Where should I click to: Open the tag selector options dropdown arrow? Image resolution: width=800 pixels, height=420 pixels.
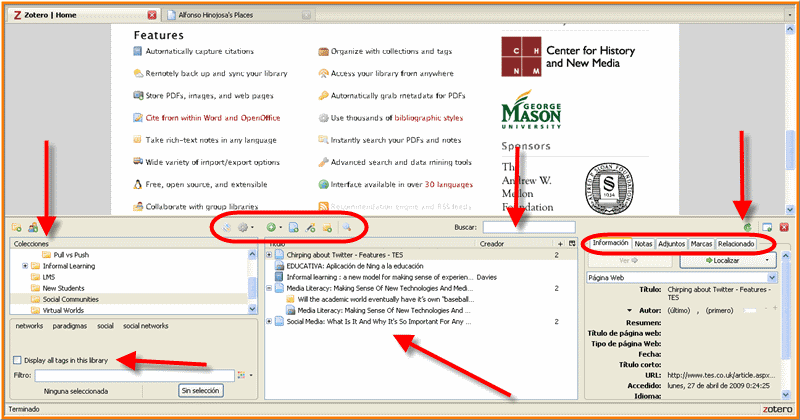pyautogui.click(x=251, y=376)
